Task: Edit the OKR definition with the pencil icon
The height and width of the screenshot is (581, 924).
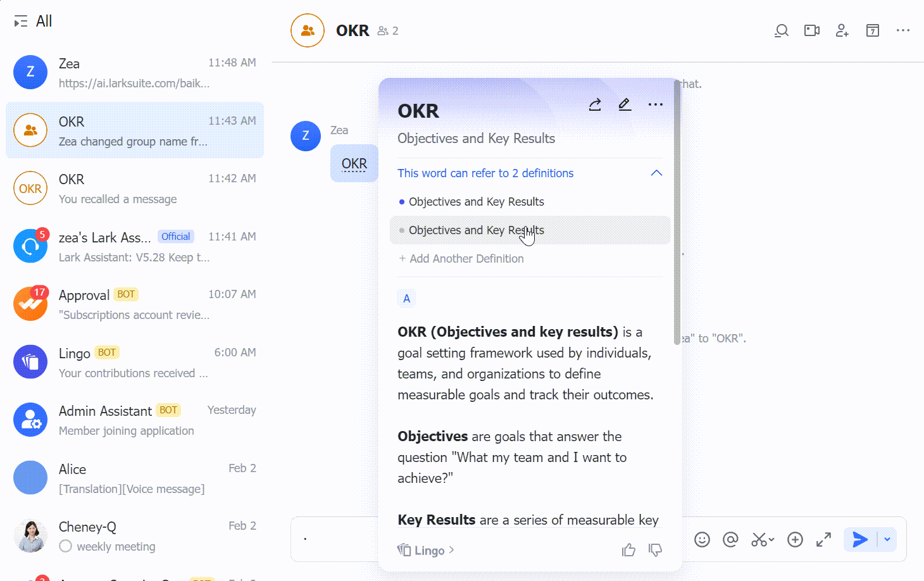Action: 625,104
